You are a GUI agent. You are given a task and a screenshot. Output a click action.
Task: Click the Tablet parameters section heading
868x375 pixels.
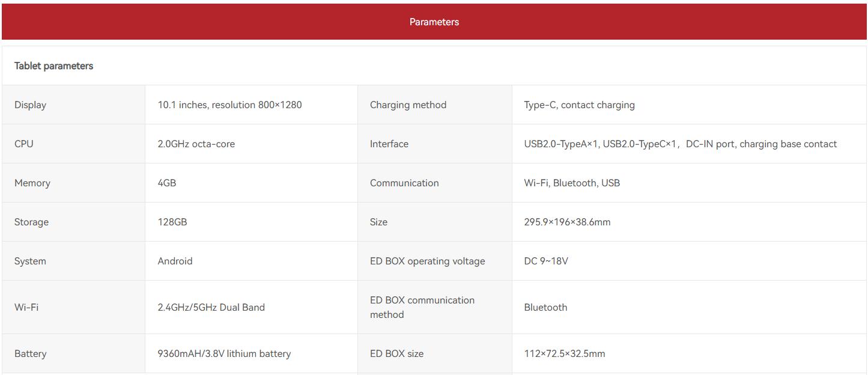click(x=54, y=66)
